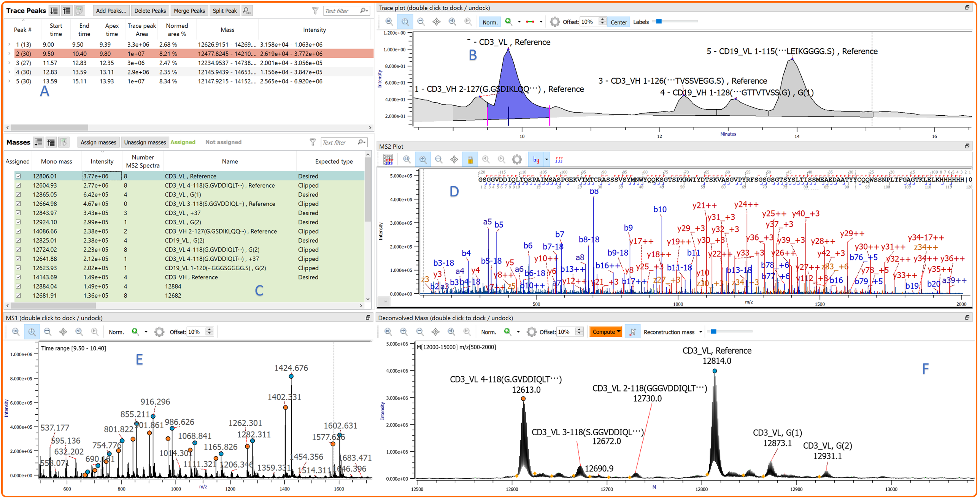The height and width of the screenshot is (500, 980).
Task: Click the Trace Peaks collapse-all rows icon
Action: 67,11
